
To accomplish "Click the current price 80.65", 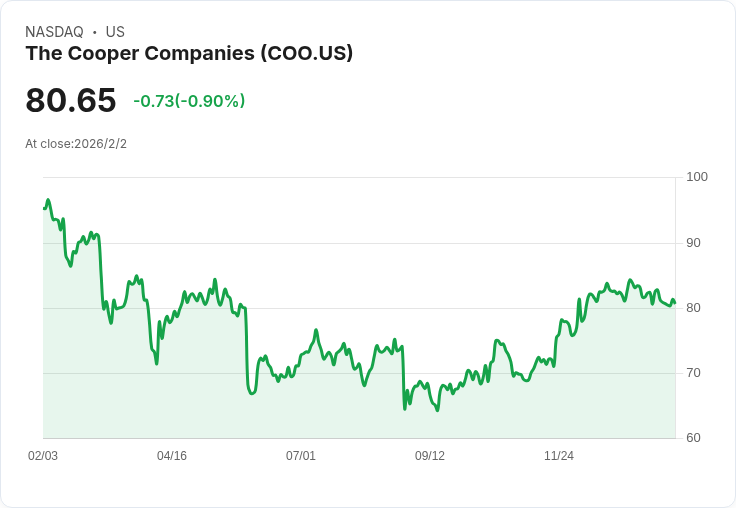I will (71, 100).
